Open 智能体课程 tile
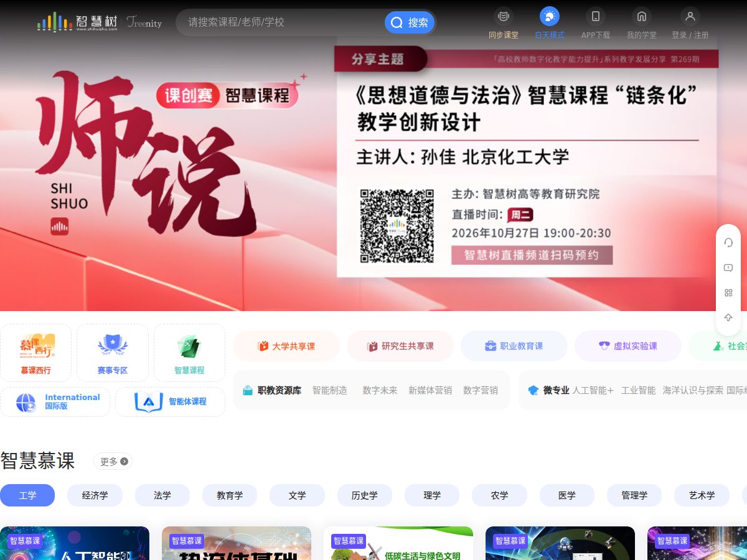The image size is (747, 560). coord(170,402)
